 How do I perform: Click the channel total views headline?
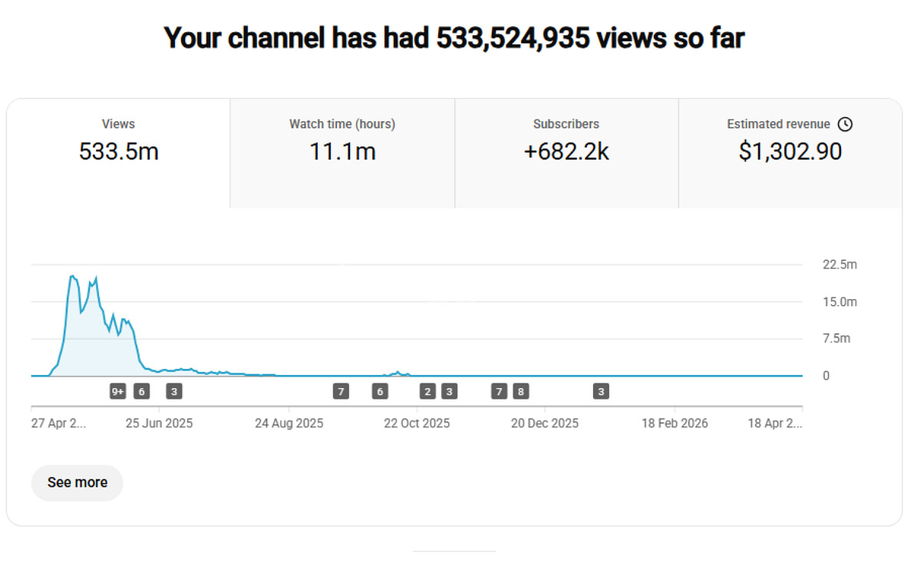(x=454, y=38)
